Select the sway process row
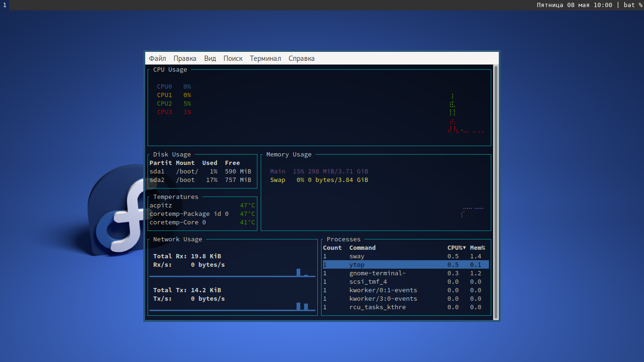This screenshot has height=362, width=644. tap(405, 256)
